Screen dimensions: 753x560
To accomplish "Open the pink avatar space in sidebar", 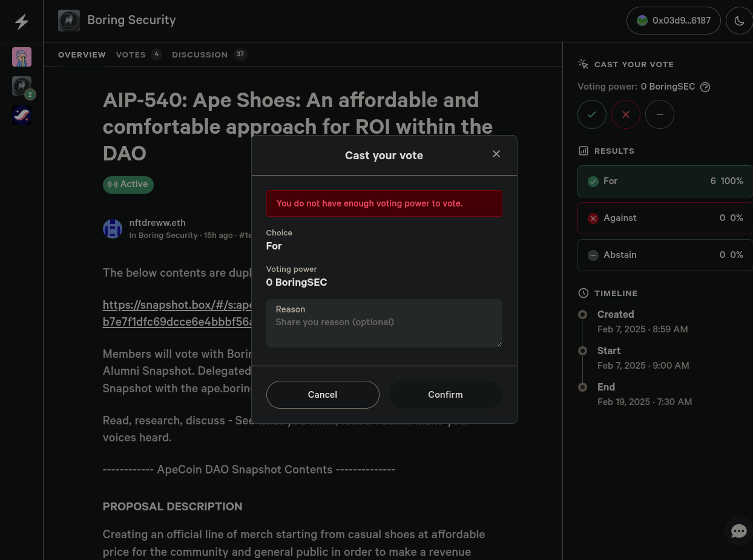I will [x=22, y=57].
